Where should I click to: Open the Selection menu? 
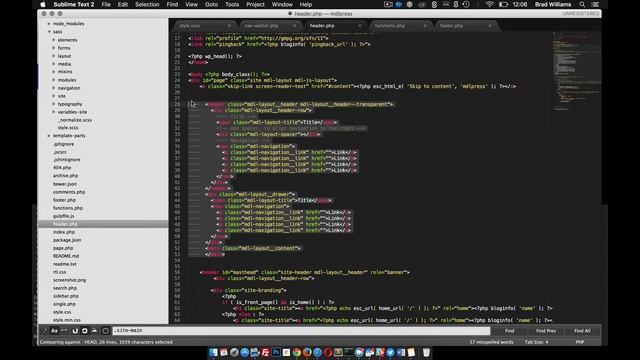[147, 4]
